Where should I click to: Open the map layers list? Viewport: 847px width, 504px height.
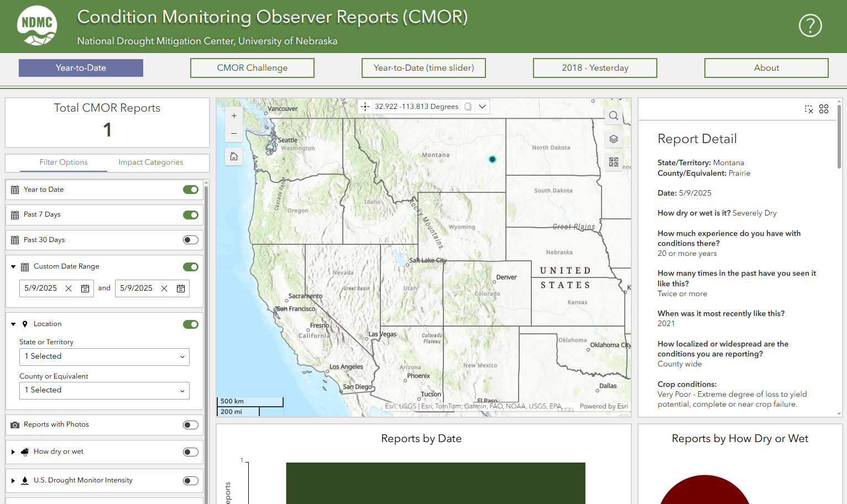(x=614, y=139)
